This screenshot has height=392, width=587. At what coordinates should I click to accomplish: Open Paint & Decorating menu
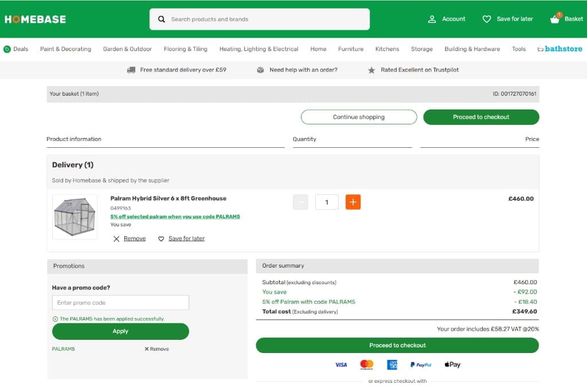tap(65, 49)
